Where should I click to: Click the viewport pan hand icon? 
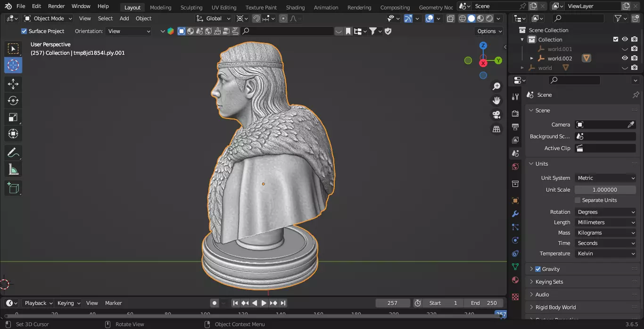coord(496,101)
